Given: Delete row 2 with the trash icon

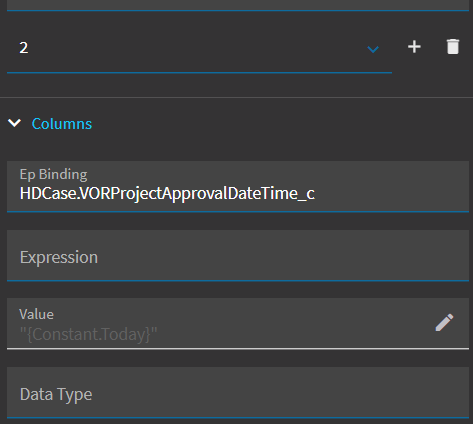Looking at the screenshot, I should [x=453, y=47].
